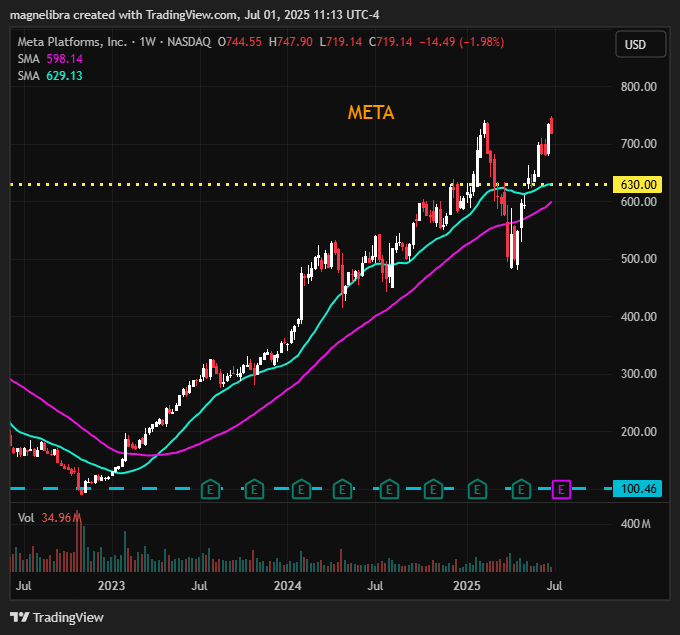The image size is (680, 635).
Task: Click the yellow 630.00 price label
Action: click(638, 185)
